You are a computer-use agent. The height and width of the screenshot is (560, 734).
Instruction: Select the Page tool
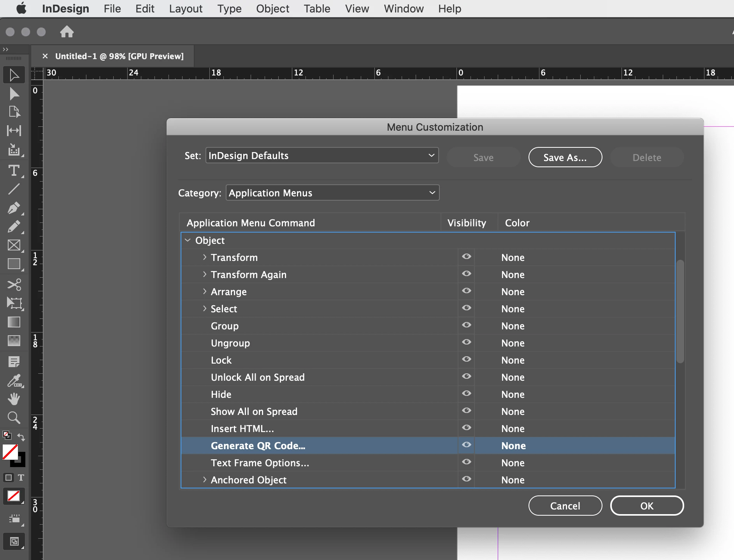[x=14, y=112]
